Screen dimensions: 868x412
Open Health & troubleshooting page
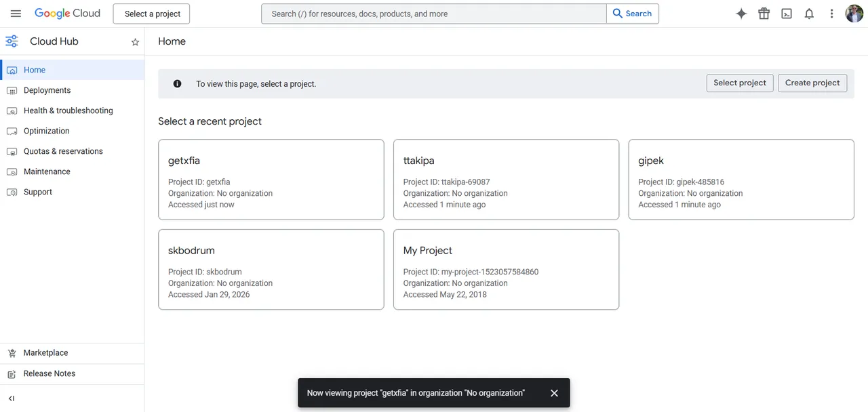(x=68, y=110)
